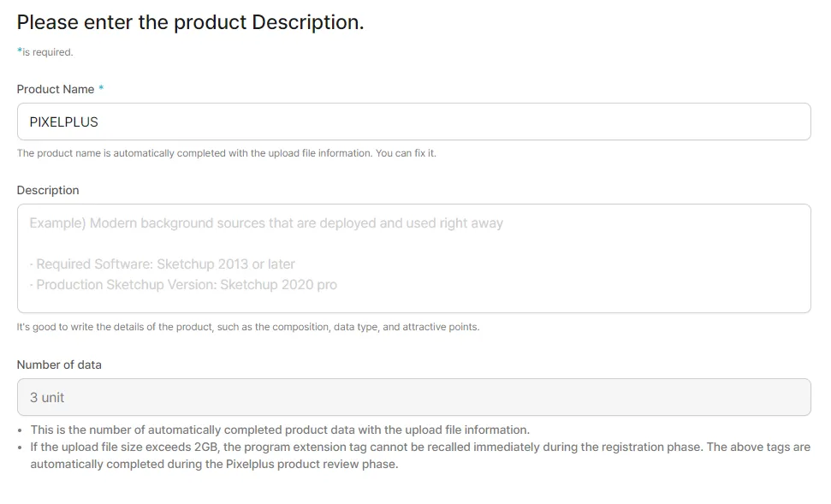Viewport: 831px width, 504px height.
Task: Click the hint about writing product details
Action: point(247,327)
